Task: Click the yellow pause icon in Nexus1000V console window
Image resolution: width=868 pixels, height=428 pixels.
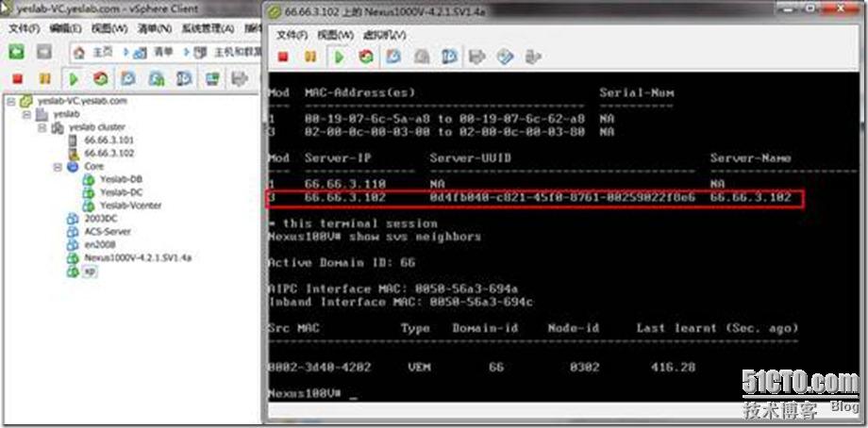Action: 310,57
